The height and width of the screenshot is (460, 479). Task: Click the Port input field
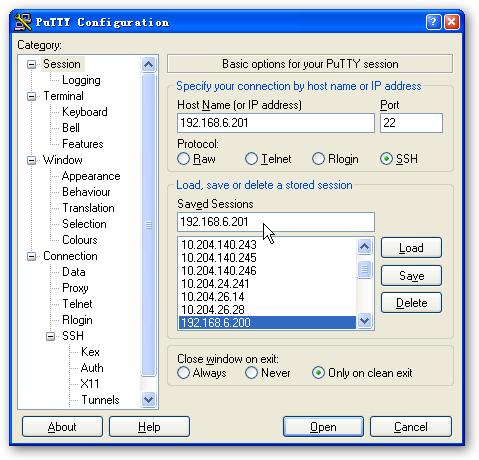pos(411,123)
